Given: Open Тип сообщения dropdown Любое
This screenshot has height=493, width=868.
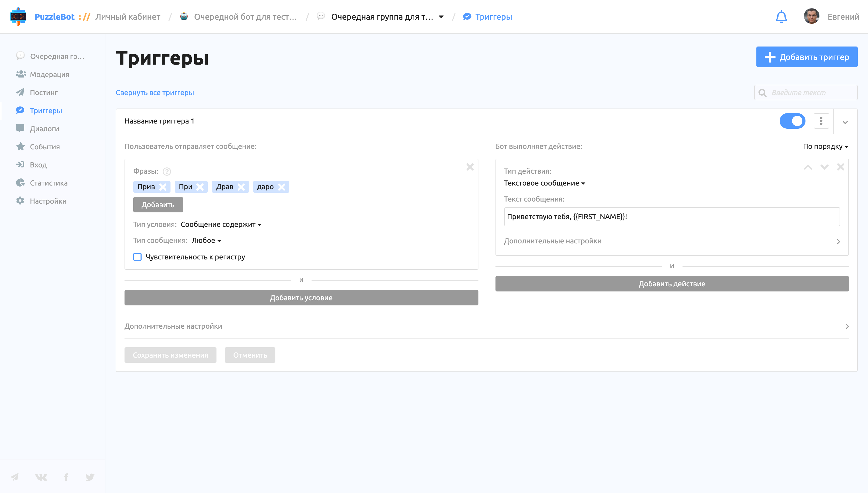Looking at the screenshot, I should 206,240.
